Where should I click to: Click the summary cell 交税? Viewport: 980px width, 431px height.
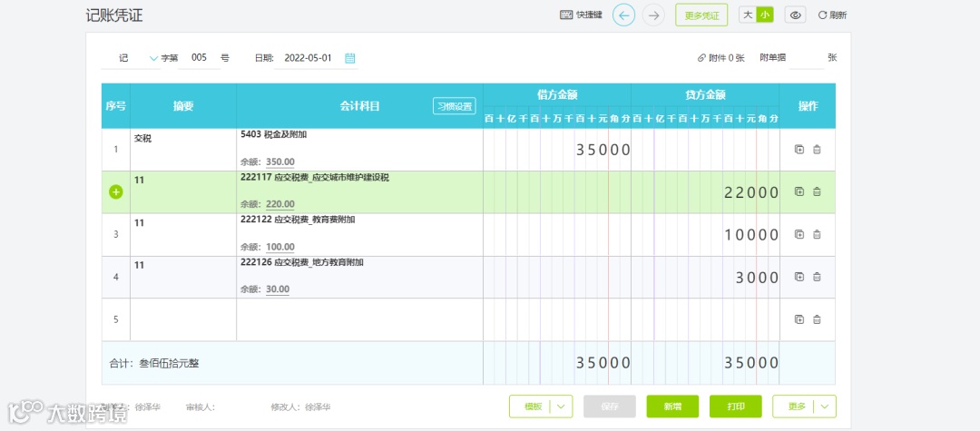(183, 150)
